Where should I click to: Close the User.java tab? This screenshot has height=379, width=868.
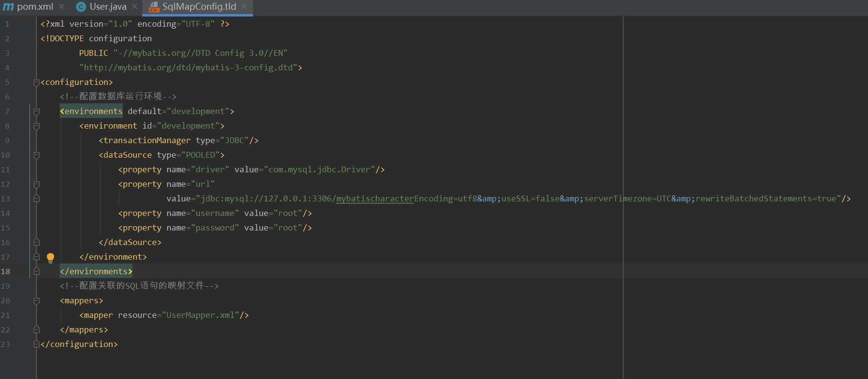pos(134,7)
